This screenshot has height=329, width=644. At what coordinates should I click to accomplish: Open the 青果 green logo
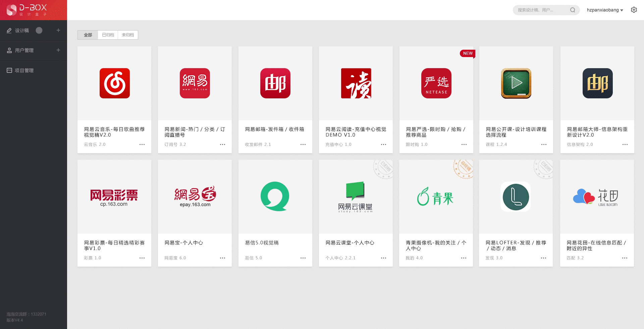(435, 197)
